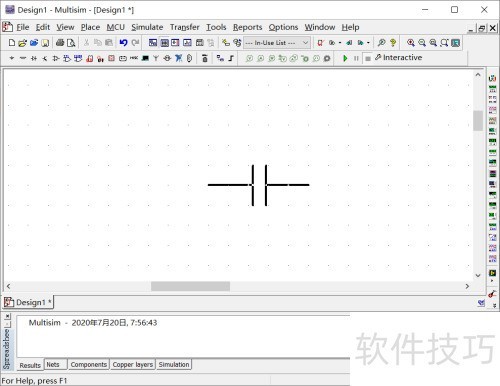Click the Interactive simulation settings button
The image size is (500, 386).
coord(399,58)
